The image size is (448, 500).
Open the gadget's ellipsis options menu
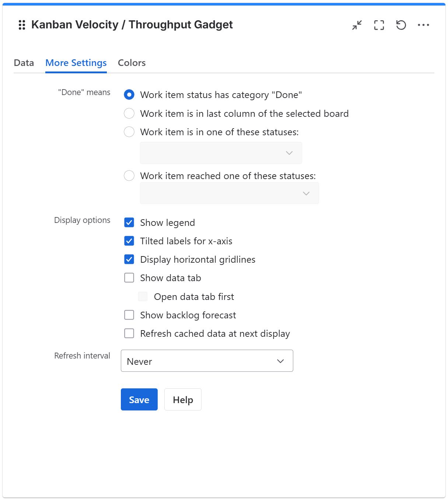pyautogui.click(x=424, y=25)
